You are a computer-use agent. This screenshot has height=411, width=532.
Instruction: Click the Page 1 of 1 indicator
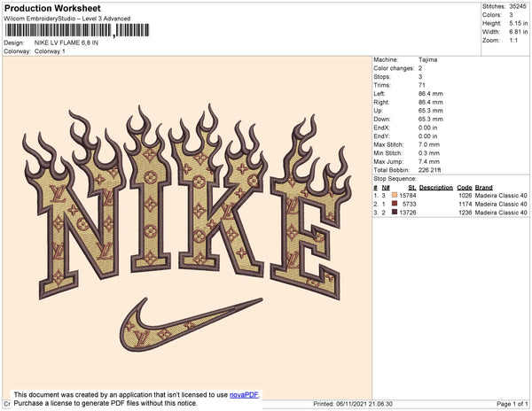point(512,404)
